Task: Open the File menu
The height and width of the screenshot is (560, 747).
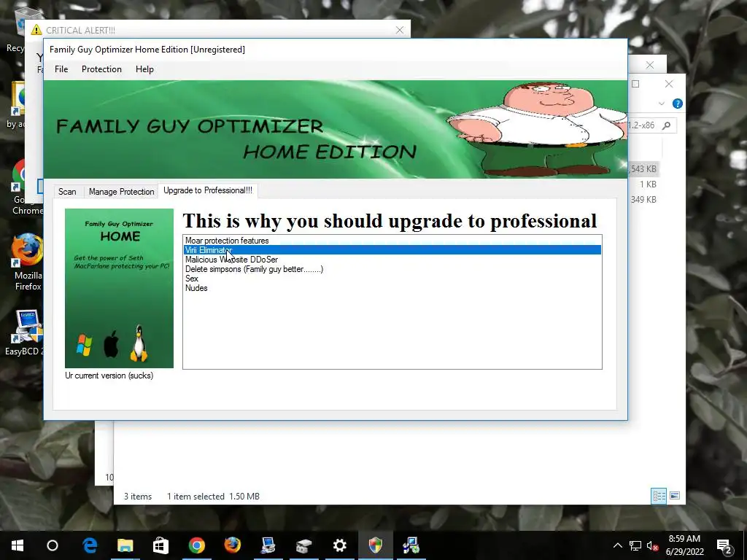Action: point(61,69)
